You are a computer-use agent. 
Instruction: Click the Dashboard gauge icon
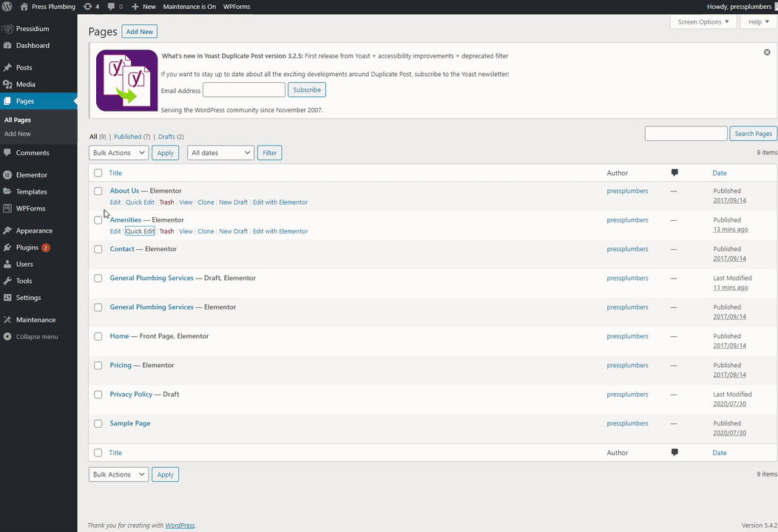7,45
